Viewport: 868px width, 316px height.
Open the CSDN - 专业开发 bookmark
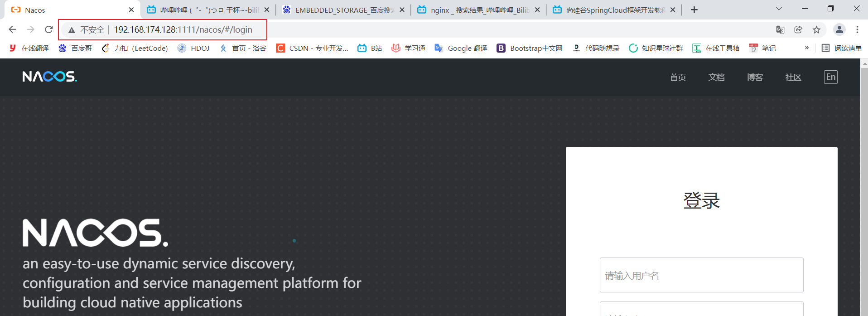[x=312, y=48]
